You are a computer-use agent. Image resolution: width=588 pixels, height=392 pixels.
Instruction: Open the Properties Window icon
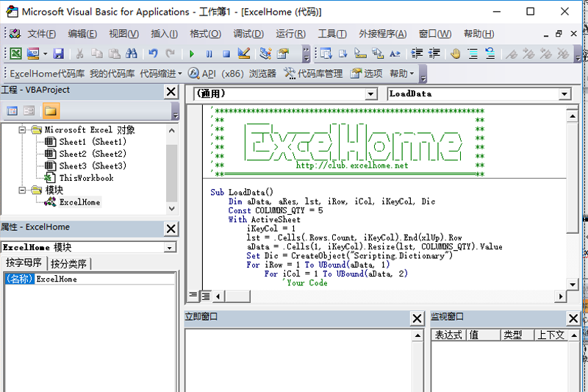click(x=283, y=54)
